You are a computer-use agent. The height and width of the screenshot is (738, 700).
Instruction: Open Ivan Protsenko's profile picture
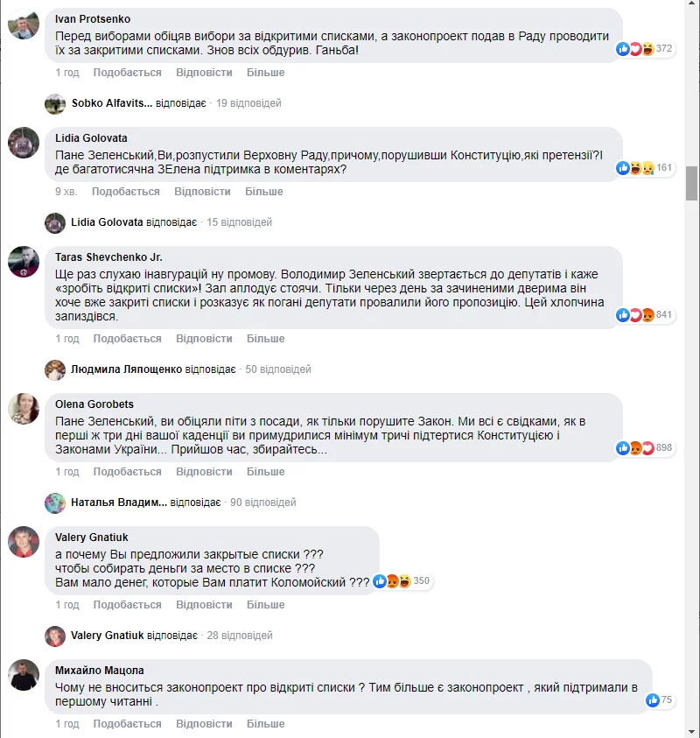tap(24, 25)
